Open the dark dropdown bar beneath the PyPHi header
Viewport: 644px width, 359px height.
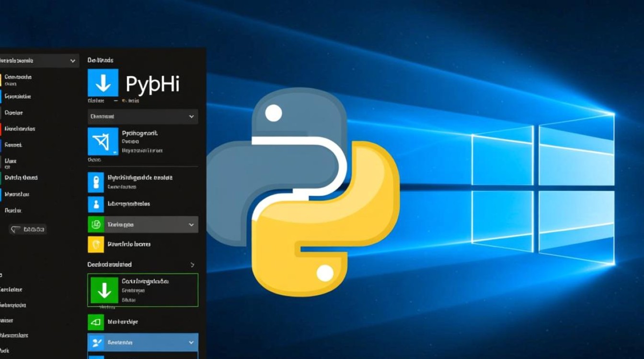(x=142, y=116)
